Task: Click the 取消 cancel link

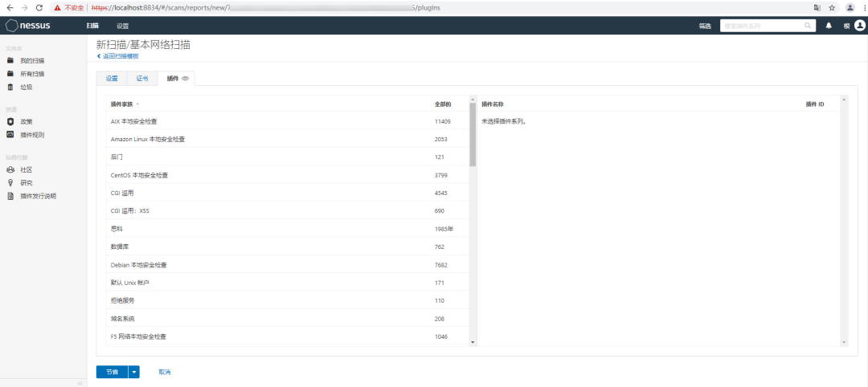Action: (165, 372)
